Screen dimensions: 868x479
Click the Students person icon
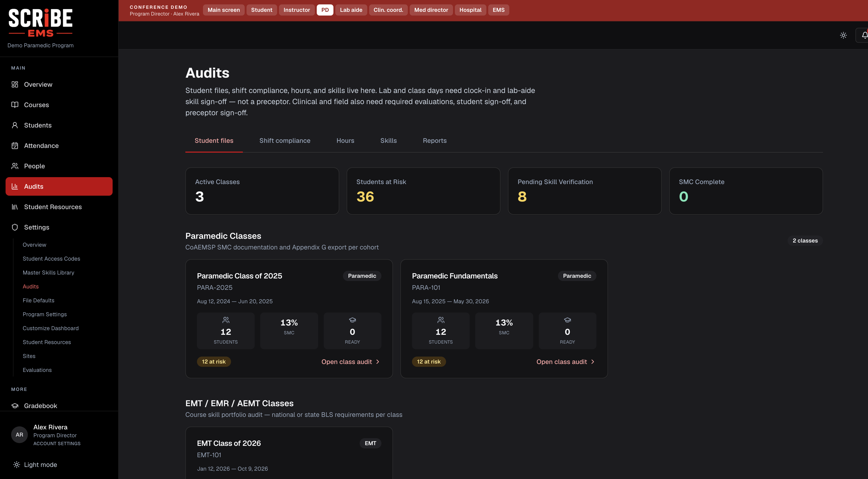[x=15, y=125]
